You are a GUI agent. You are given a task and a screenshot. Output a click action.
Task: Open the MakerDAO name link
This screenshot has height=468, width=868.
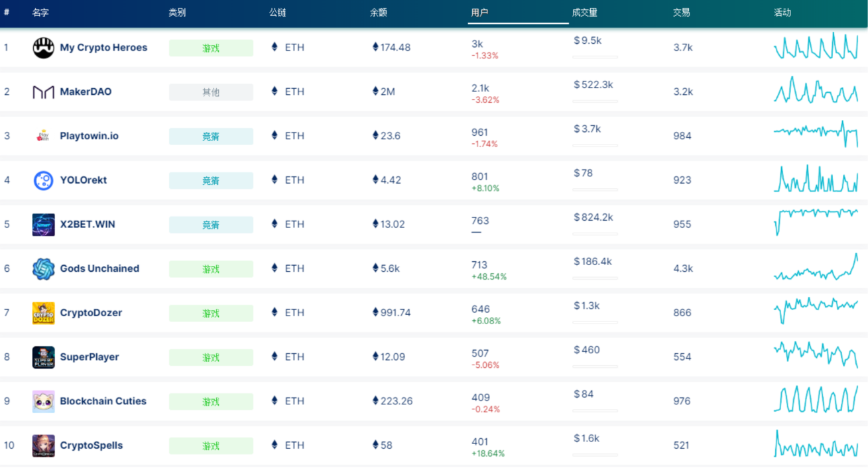click(86, 91)
